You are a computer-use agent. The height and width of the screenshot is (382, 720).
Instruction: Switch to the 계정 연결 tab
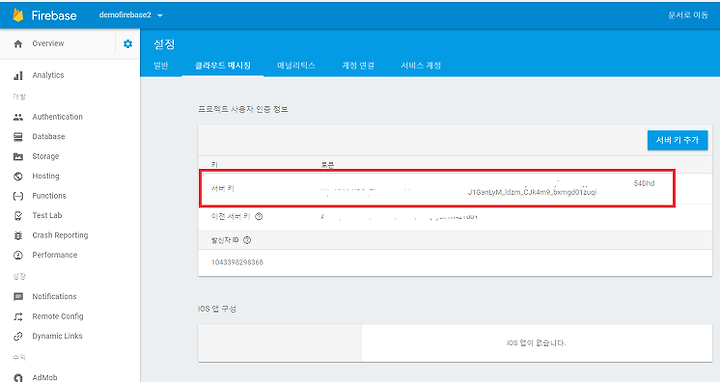(x=358, y=66)
